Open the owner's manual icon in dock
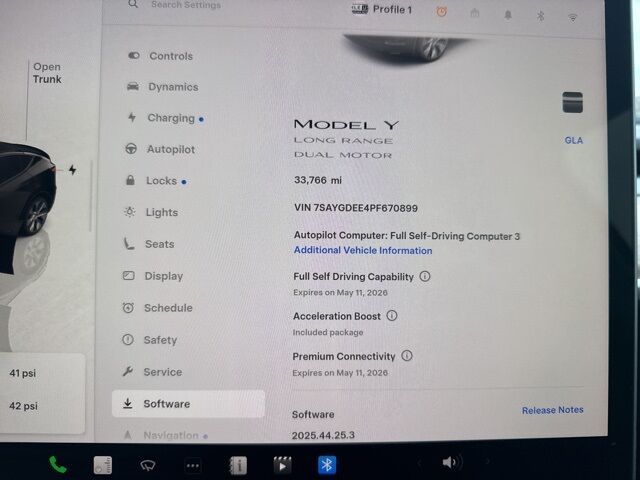Image resolution: width=640 pixels, height=480 pixels. (238, 464)
